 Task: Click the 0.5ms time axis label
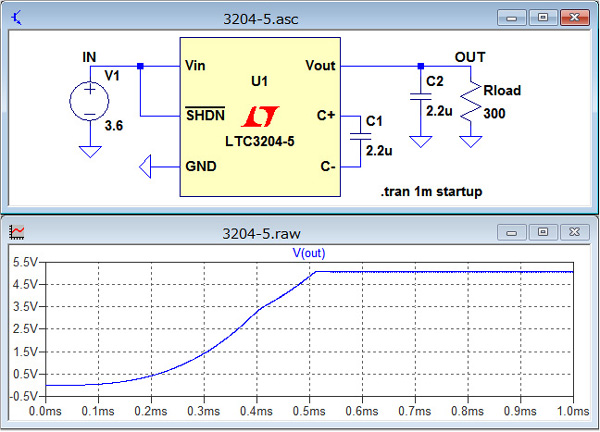309,410
